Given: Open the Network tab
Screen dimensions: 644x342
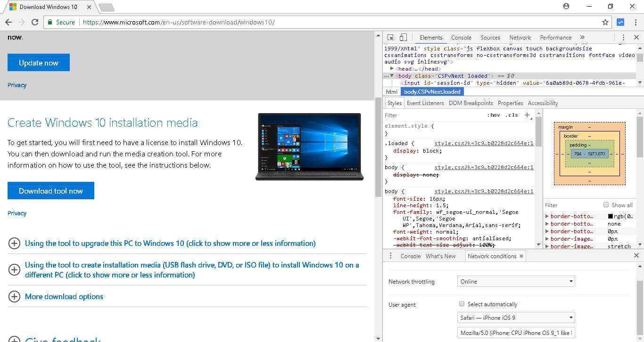Looking at the screenshot, I should [x=520, y=38].
